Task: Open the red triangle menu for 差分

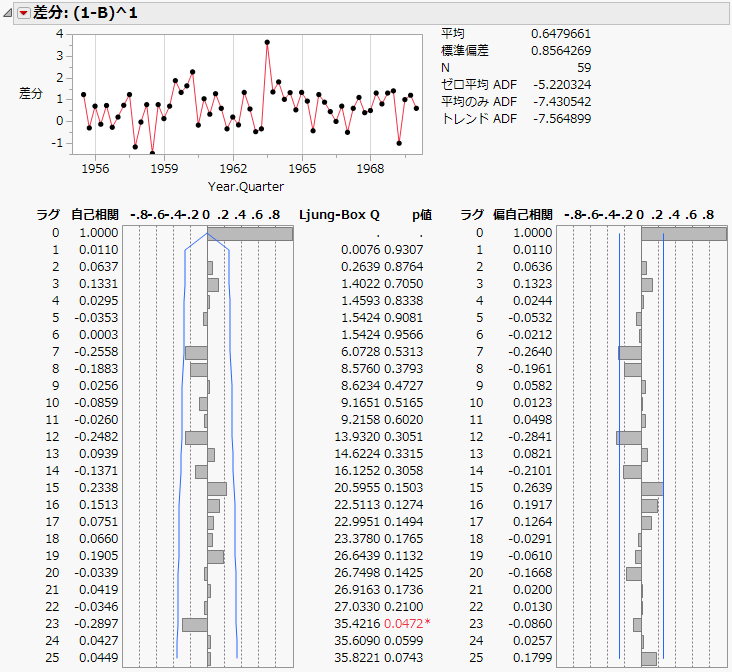Action: point(24,10)
